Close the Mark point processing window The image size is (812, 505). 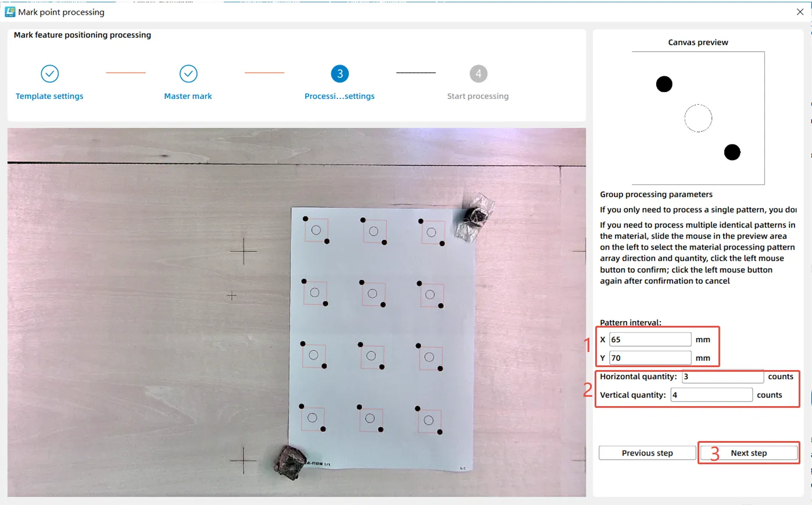coord(799,12)
